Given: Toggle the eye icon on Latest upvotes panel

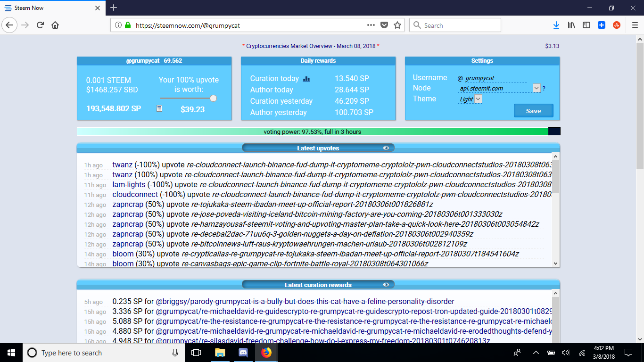Looking at the screenshot, I should click(x=387, y=148).
